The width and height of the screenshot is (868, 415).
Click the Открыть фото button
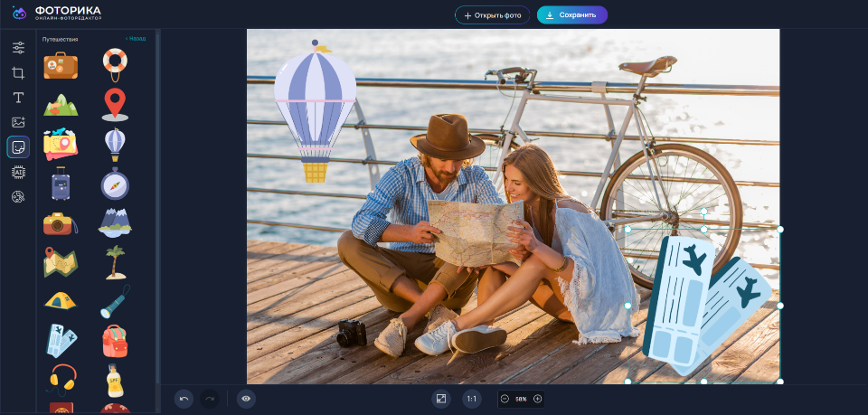coord(492,15)
